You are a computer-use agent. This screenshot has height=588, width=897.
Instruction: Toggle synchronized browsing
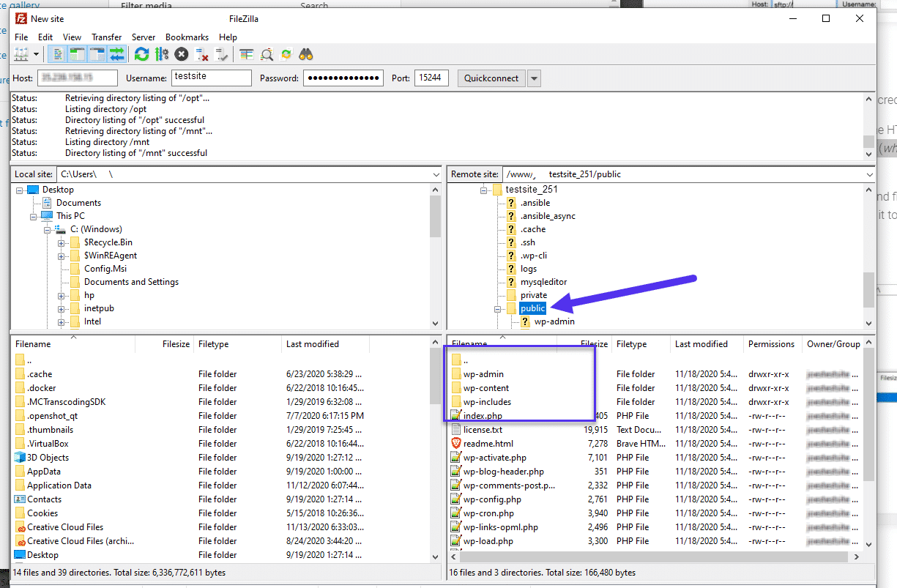point(286,53)
